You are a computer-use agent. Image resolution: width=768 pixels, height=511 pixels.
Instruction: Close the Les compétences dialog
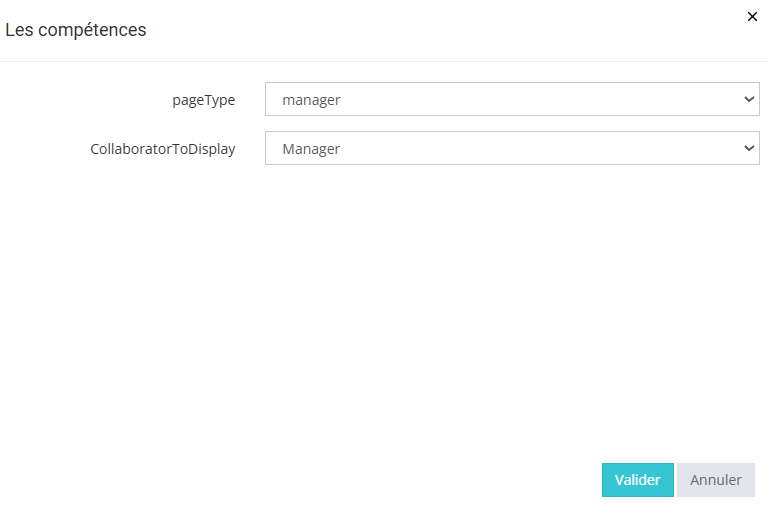point(752,17)
